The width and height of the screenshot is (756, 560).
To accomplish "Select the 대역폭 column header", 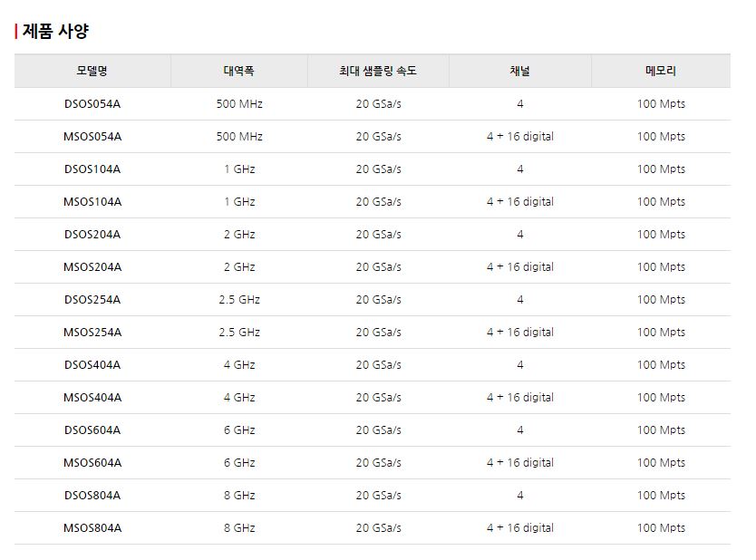I will pyautogui.click(x=238, y=71).
